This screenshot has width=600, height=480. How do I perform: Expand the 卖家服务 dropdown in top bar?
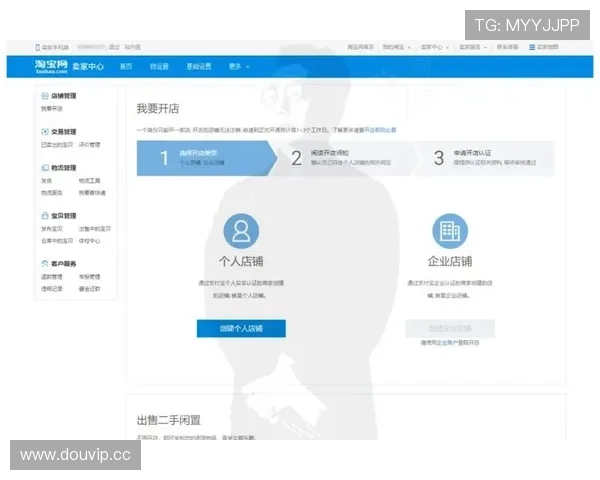coord(473,47)
